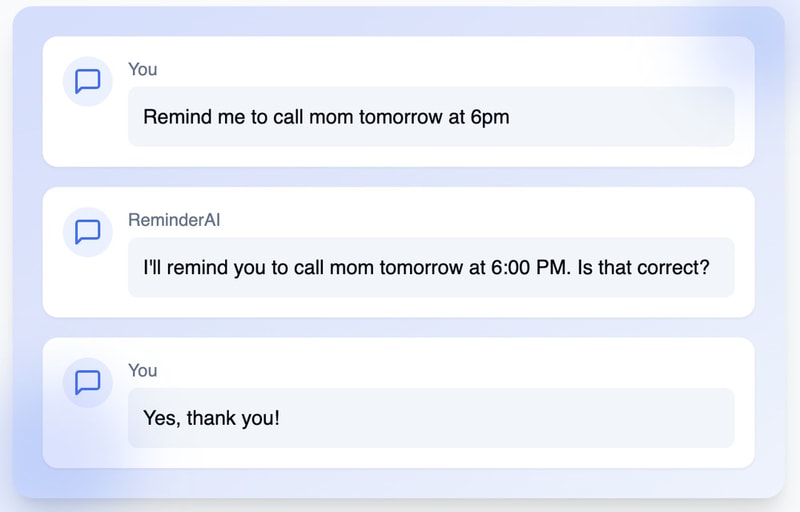This screenshot has height=512, width=800.
Task: Select the "You" label above "Yes, thank you!"
Action: point(143,370)
